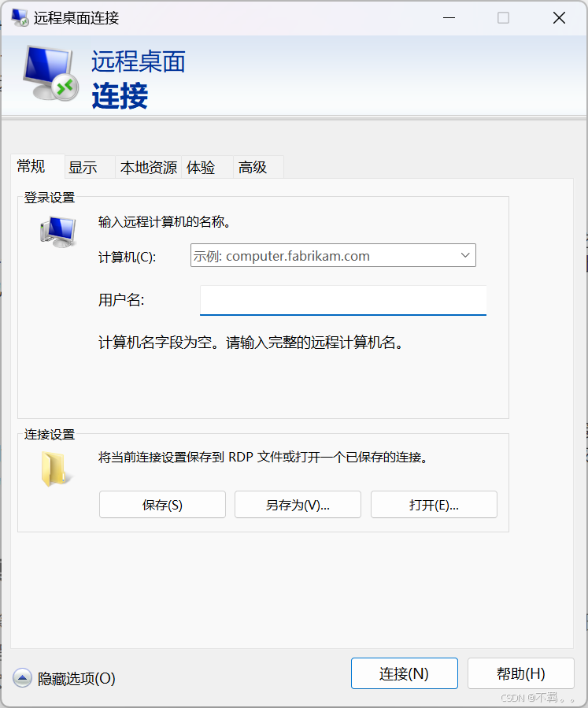Open a saved connection via 打开(E)...

[434, 505]
